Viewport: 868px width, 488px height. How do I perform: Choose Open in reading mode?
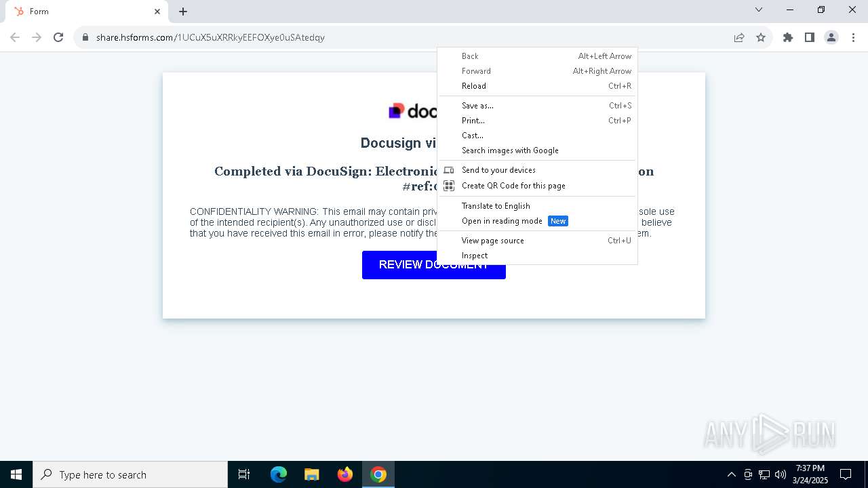coord(537,221)
